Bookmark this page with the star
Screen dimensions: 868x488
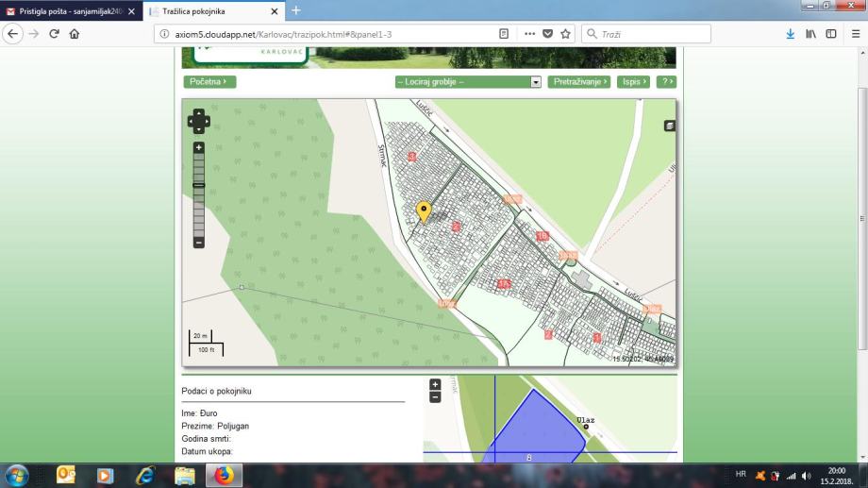(x=565, y=34)
